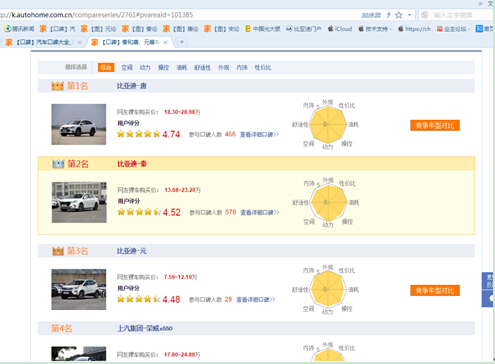
Task: Click the 4.48 score text
Action: click(x=171, y=299)
